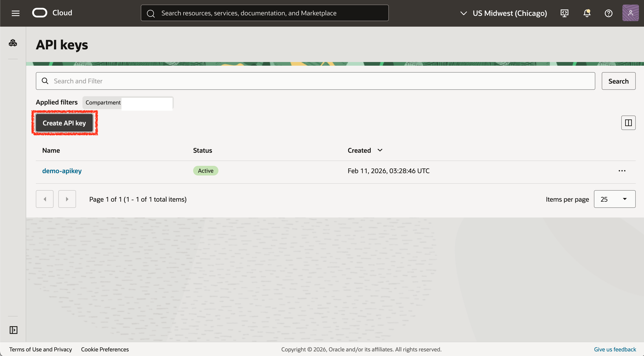Click the Create API key button
Image resolution: width=644 pixels, height=356 pixels.
(x=64, y=123)
